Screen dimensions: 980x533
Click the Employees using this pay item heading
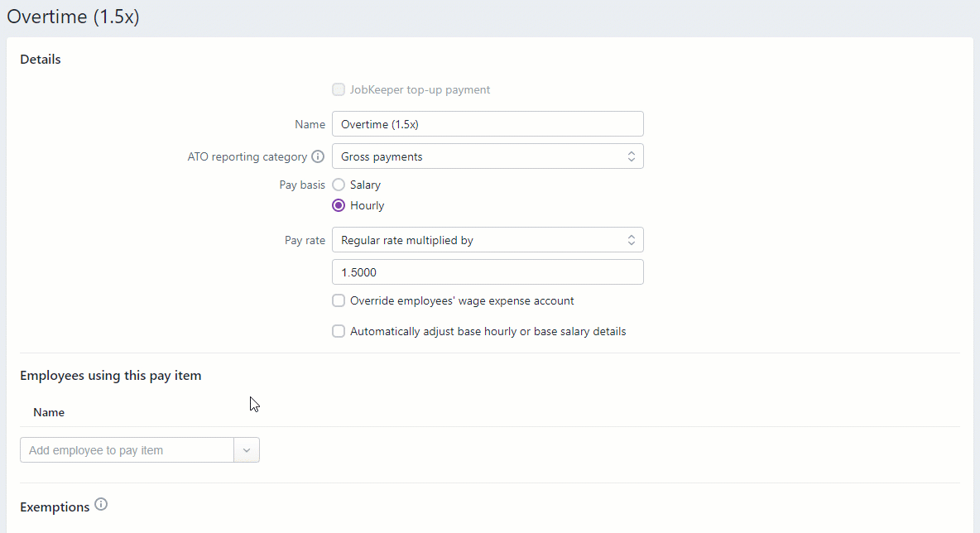point(111,376)
